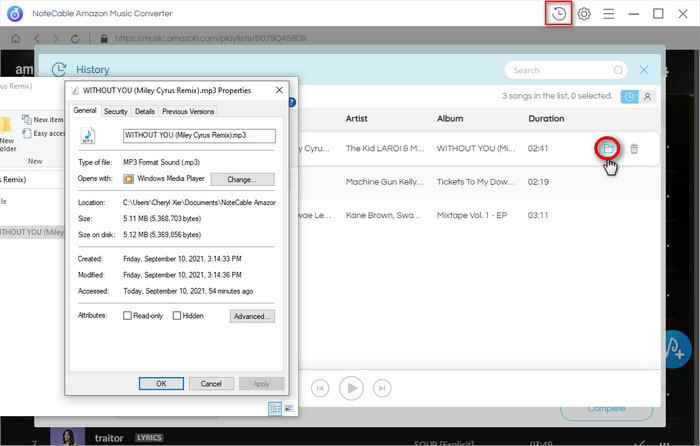
Task: Open the hamburger menu icon
Action: (608, 14)
